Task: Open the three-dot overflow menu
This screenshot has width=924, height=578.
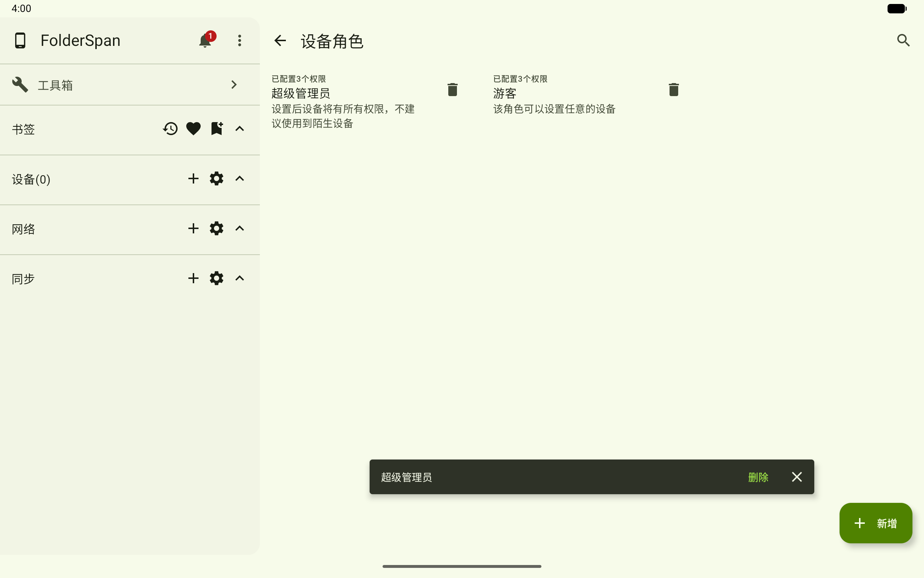Action: coord(239,40)
